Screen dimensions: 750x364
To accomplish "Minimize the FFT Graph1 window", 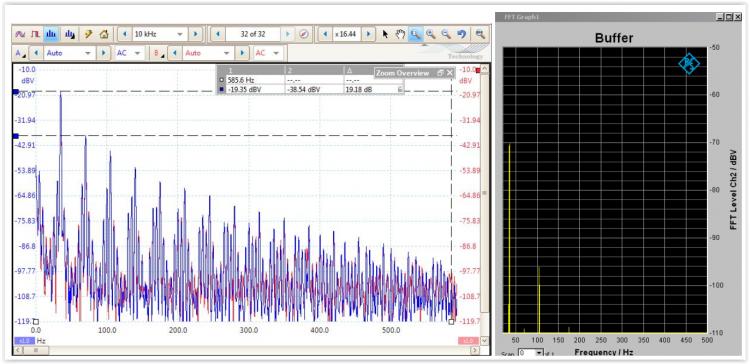I will click(719, 17).
